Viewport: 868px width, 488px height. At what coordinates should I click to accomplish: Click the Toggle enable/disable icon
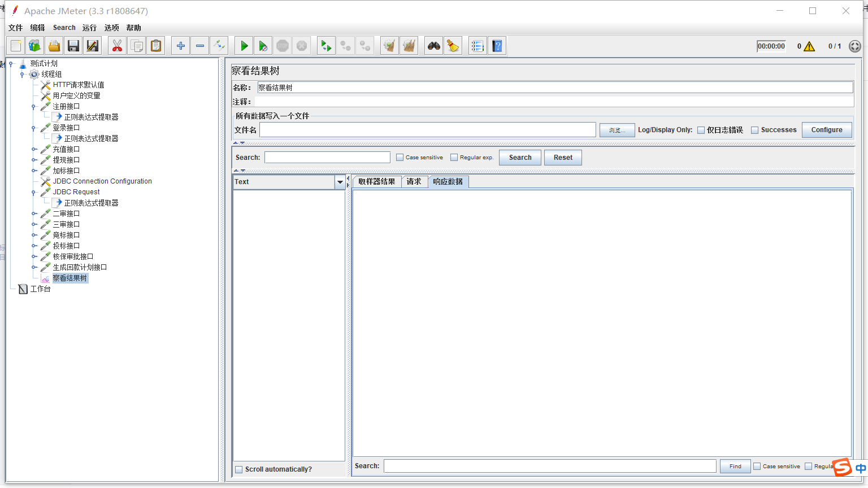click(x=219, y=46)
